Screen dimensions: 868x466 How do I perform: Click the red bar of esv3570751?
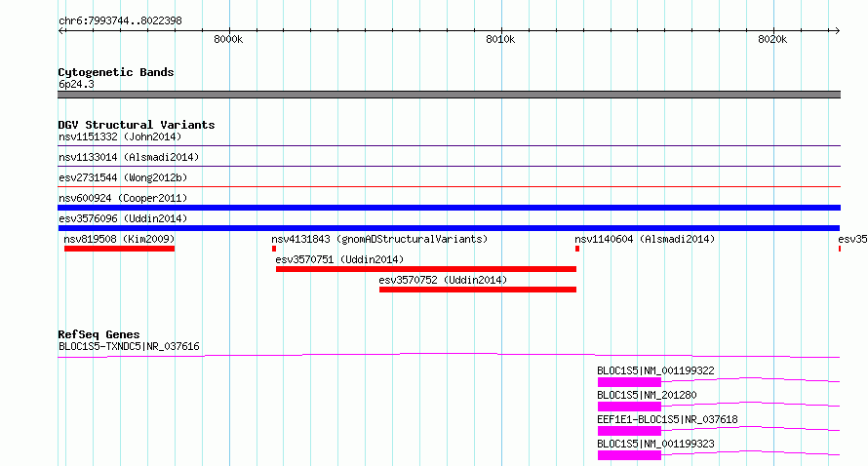pos(426,269)
